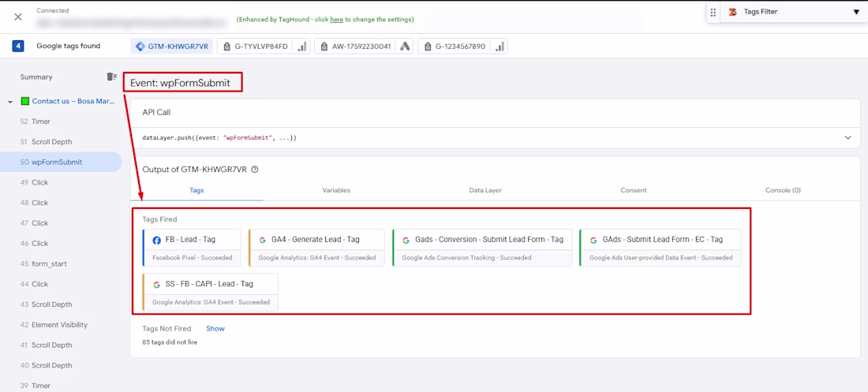Collapse the Contact us page tree
The width and height of the screenshot is (868, 392).
[10, 102]
